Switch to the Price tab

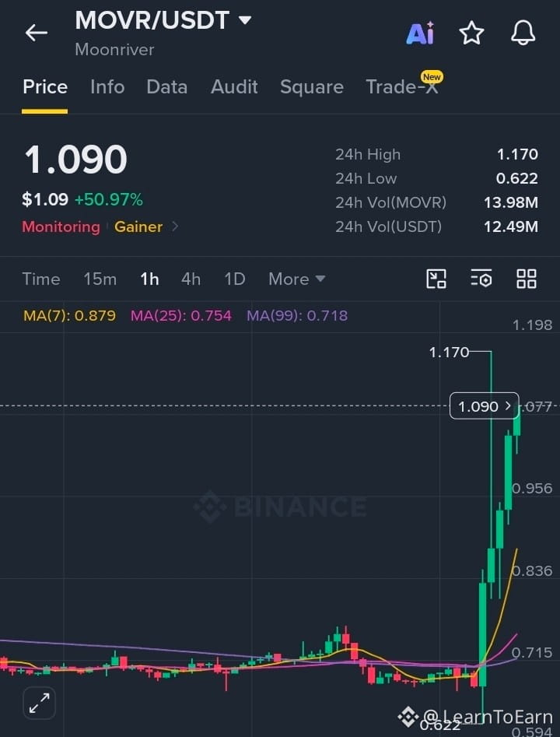click(x=45, y=87)
